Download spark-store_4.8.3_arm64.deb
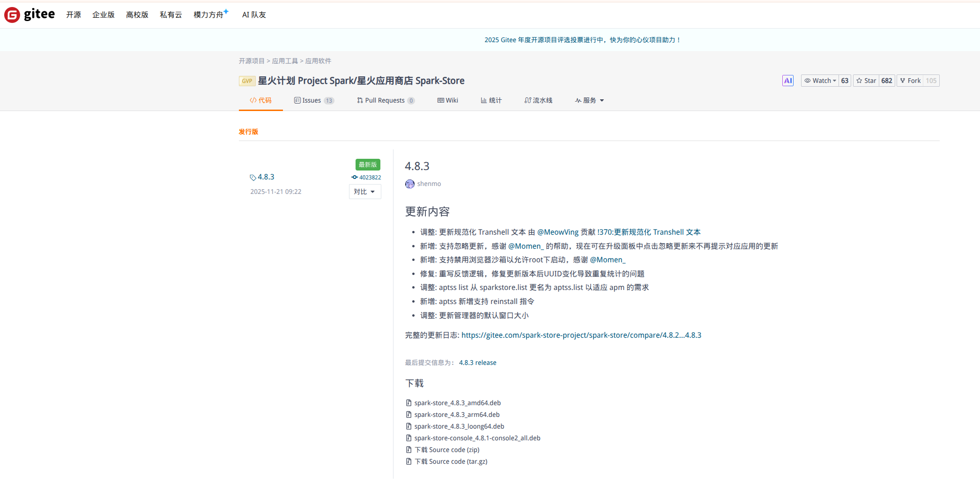 457,415
